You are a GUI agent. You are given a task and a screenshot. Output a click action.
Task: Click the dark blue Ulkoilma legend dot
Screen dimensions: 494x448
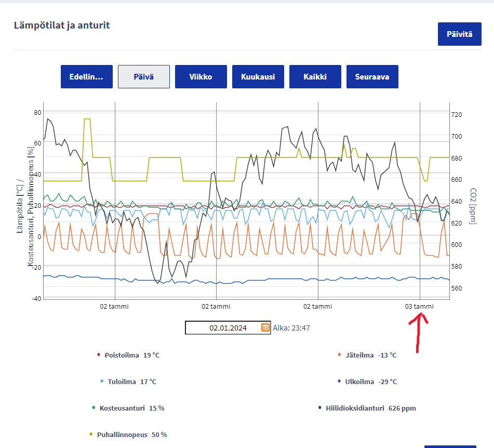click(x=339, y=381)
